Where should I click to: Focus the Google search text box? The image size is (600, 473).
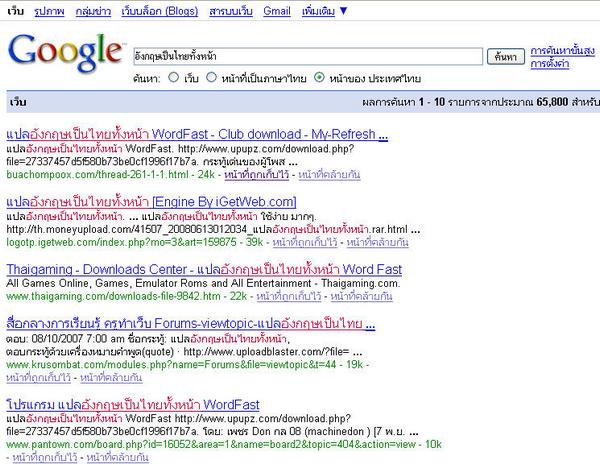[308, 57]
